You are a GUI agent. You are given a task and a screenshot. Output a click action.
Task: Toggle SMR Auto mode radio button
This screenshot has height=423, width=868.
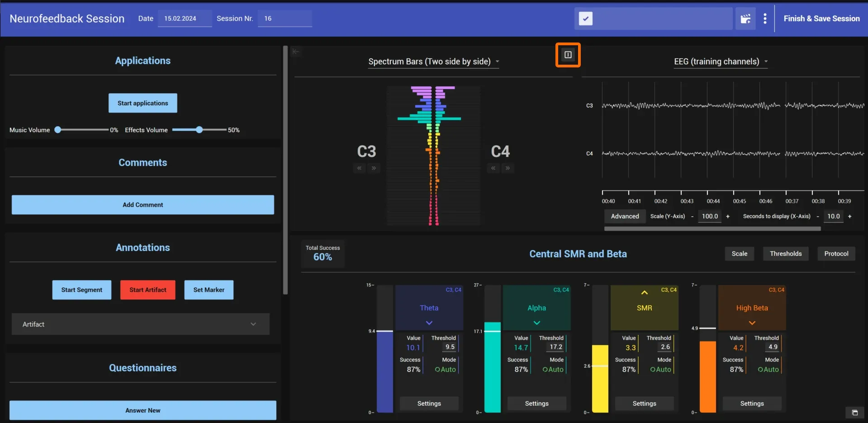click(653, 370)
